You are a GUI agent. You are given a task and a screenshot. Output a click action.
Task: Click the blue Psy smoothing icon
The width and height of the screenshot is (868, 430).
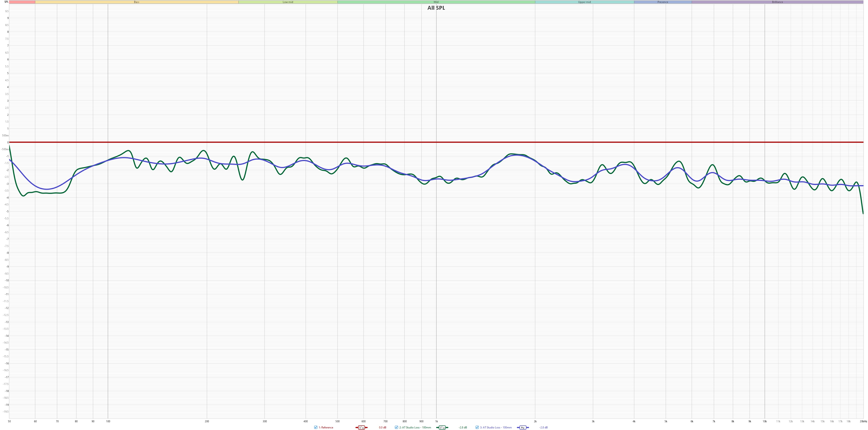tap(523, 427)
